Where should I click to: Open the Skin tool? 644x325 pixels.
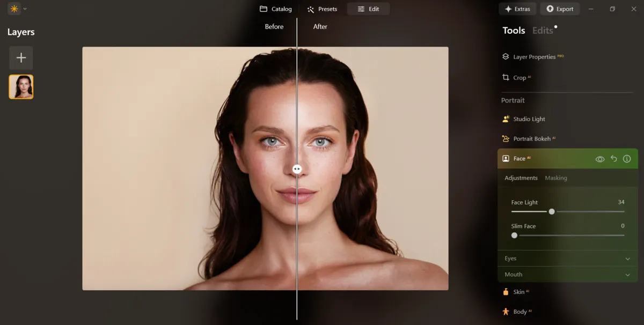pos(518,292)
